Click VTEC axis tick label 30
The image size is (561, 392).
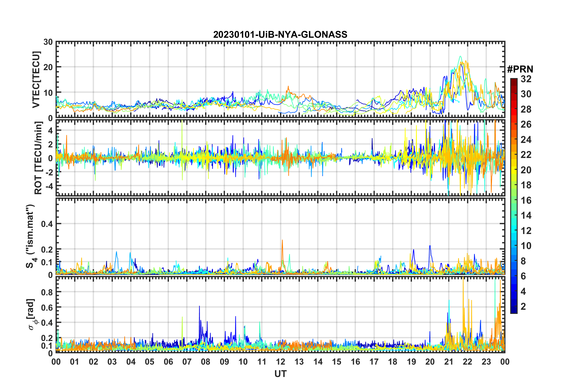48,42
